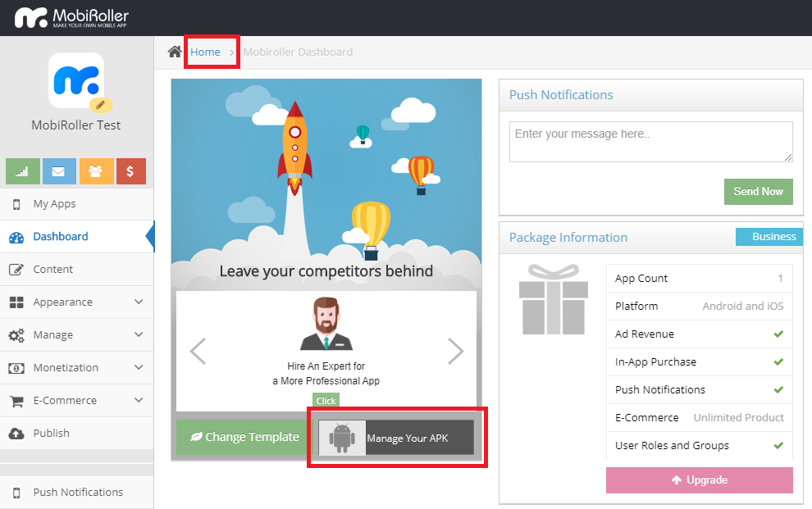Click the Upgrade button

point(699,480)
